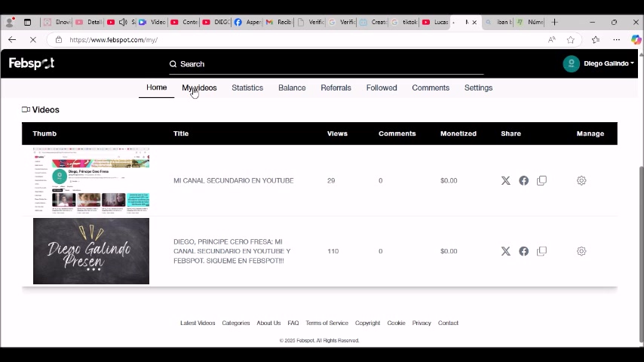Add page to favorites star icon
The width and height of the screenshot is (644, 362).
tap(571, 40)
